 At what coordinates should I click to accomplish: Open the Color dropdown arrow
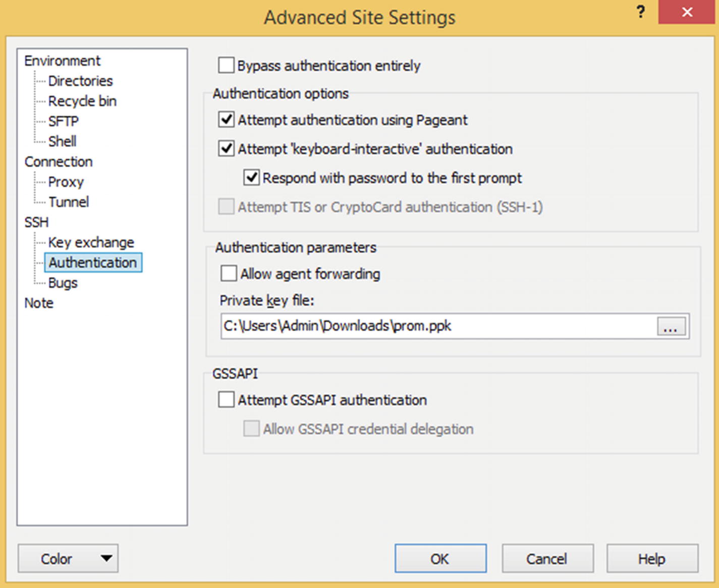click(x=106, y=558)
